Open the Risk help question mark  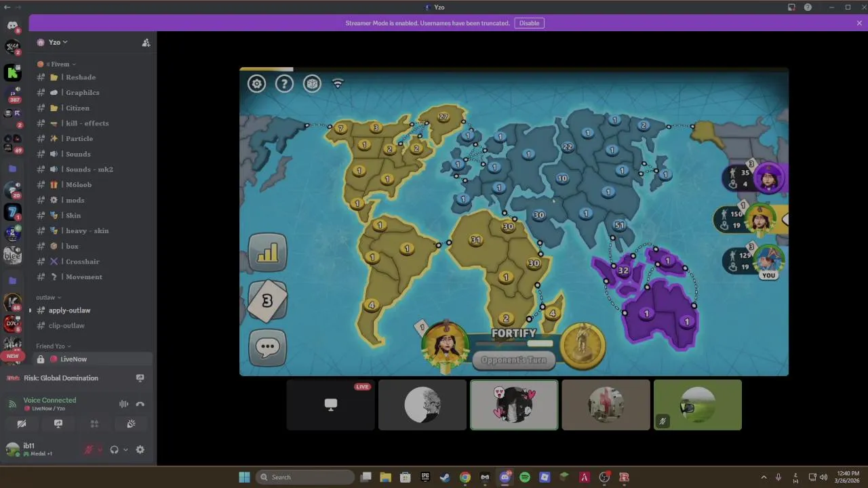[284, 83]
